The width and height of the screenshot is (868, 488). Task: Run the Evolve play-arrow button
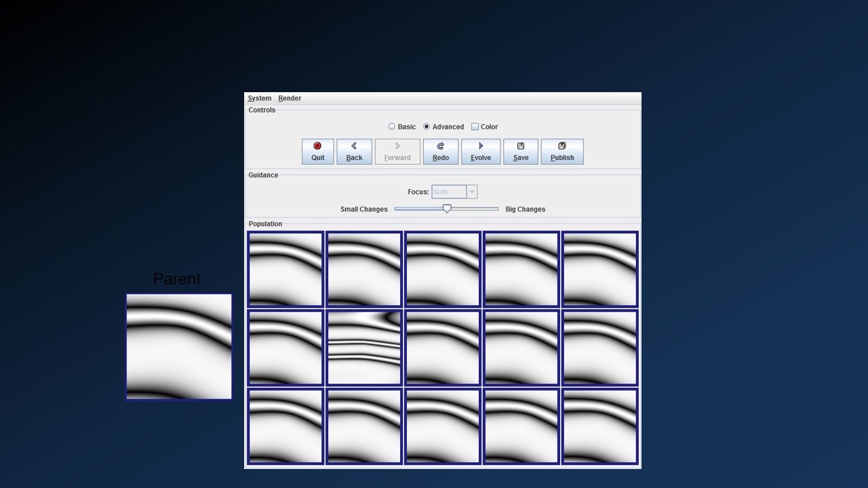(481, 151)
